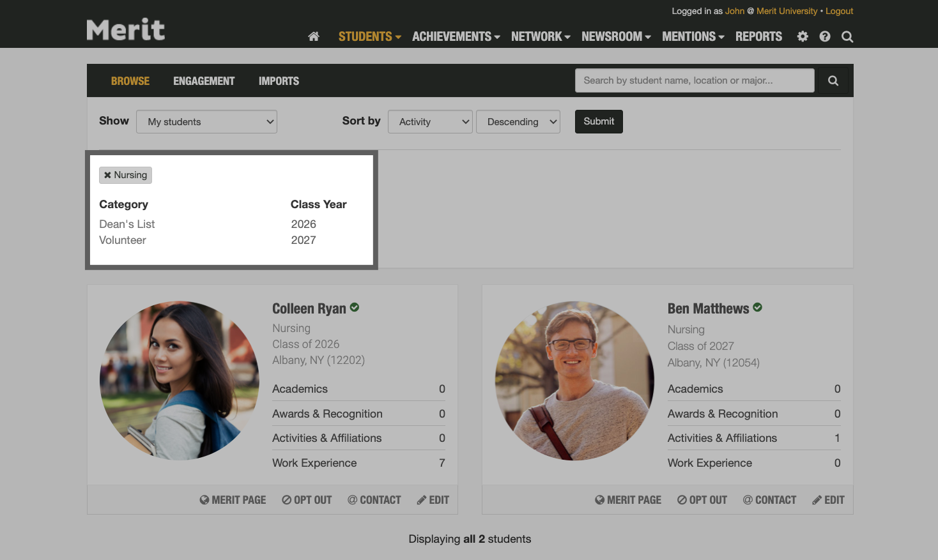
Task: Click the student name search field
Action: coord(695,80)
